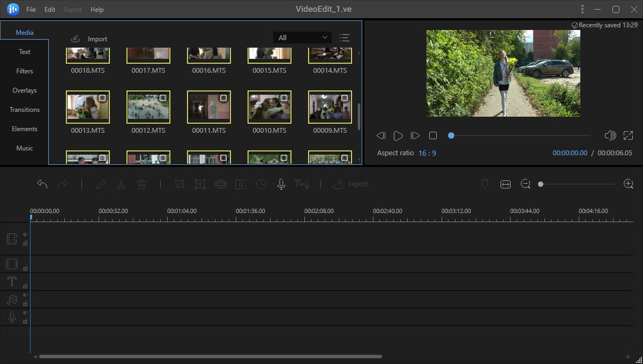Image resolution: width=643 pixels, height=364 pixels.
Task: Open the All media filter dropdown
Action: click(x=302, y=37)
